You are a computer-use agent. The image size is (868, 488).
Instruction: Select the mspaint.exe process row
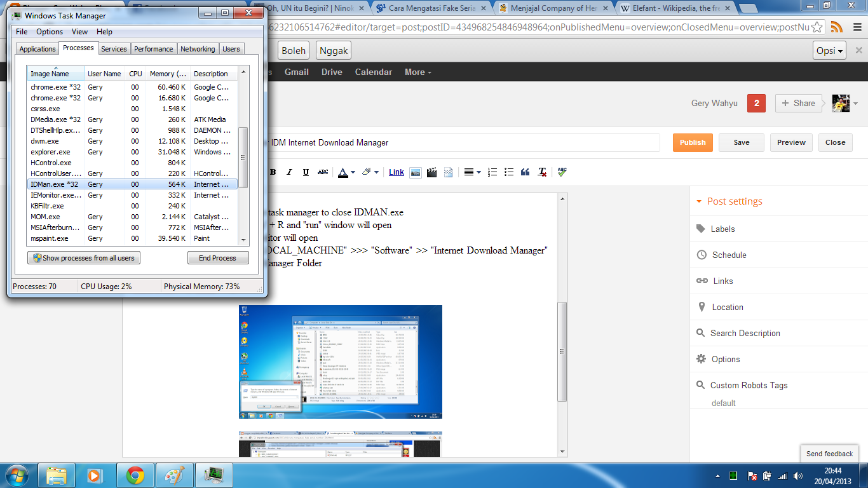132,238
